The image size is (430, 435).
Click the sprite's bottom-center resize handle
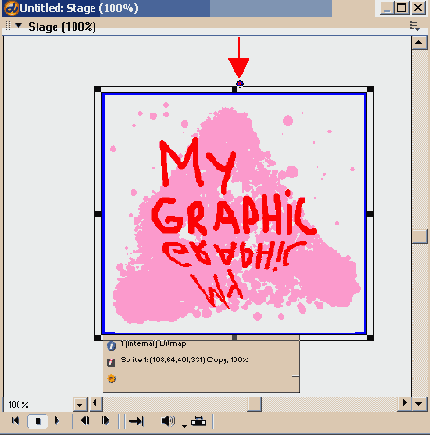(x=234, y=338)
